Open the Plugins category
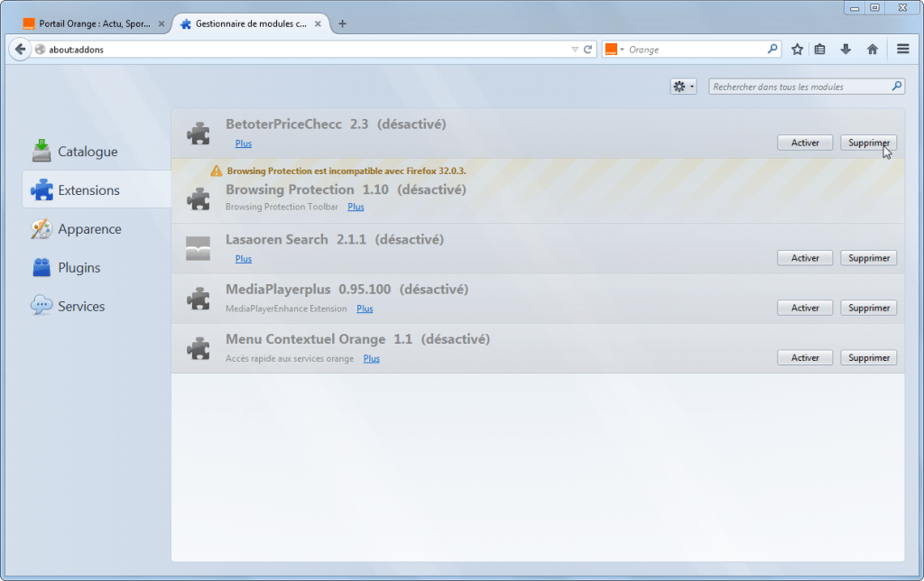The height and width of the screenshot is (581, 924). [97, 268]
